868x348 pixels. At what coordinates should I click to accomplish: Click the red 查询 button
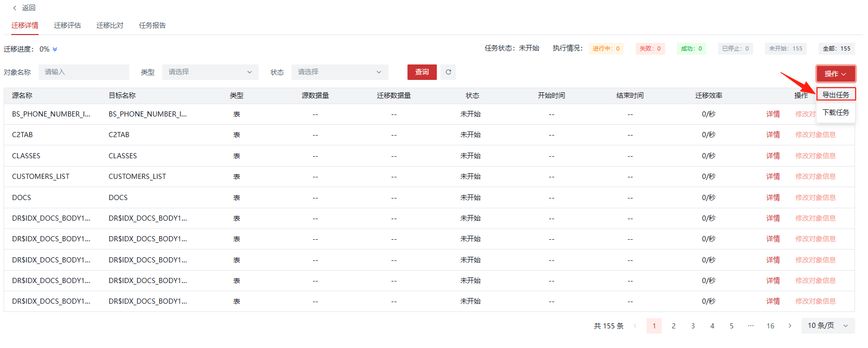[x=422, y=72]
